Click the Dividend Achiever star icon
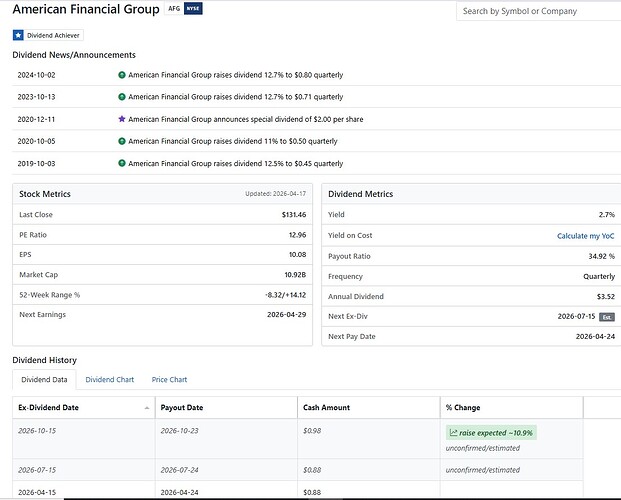Screen dimensions: 621x500 pyautogui.click(x=18, y=35)
